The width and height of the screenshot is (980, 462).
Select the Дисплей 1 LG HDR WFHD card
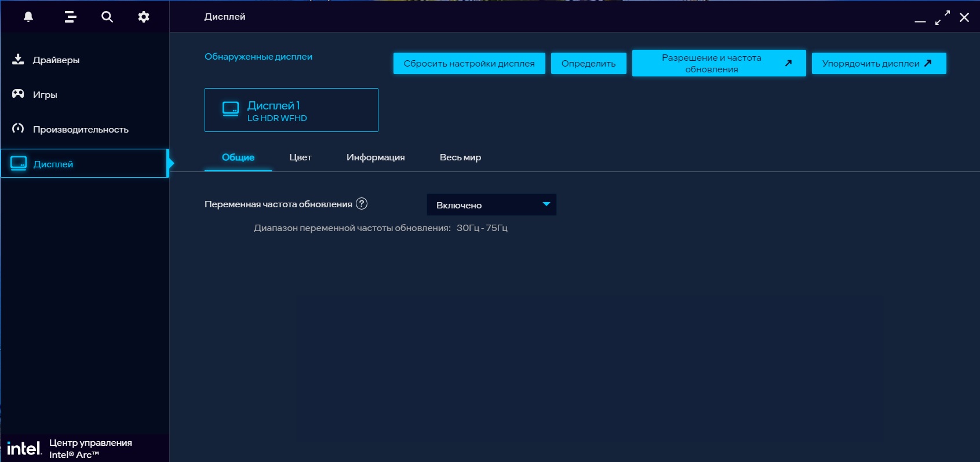[292, 110]
